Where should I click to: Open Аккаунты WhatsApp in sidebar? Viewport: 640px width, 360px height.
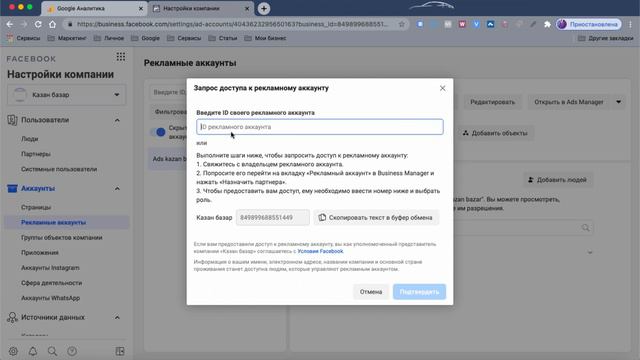(51, 298)
